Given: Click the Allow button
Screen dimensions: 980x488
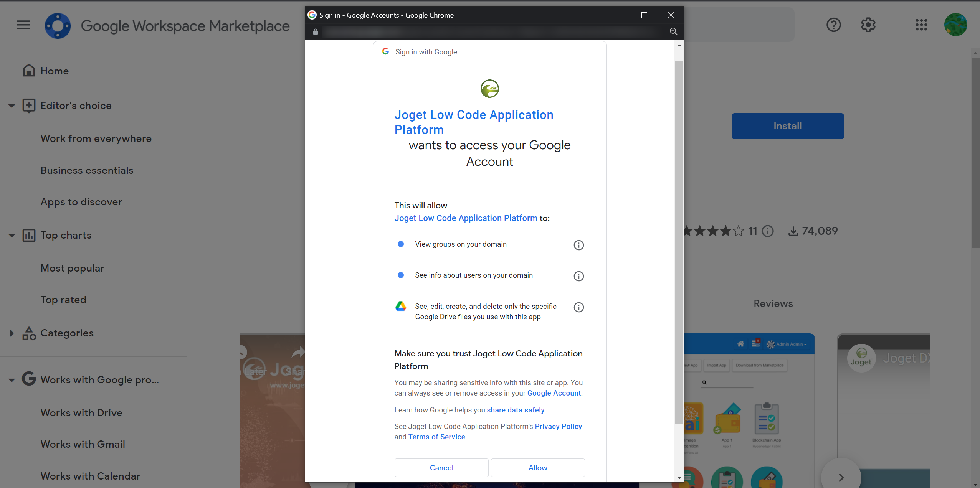Looking at the screenshot, I should tap(537, 468).
